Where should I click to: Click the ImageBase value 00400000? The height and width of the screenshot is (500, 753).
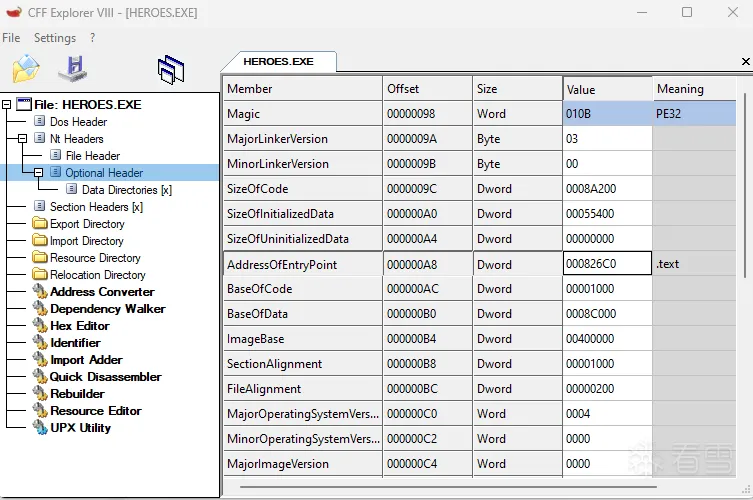coord(607,338)
